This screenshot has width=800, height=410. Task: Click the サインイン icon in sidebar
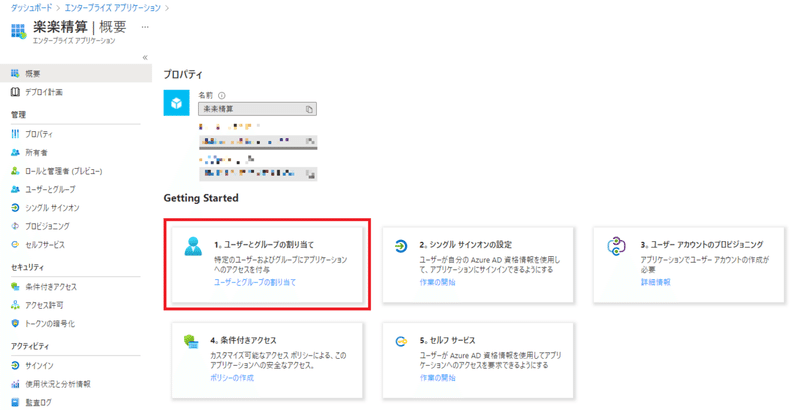15,366
